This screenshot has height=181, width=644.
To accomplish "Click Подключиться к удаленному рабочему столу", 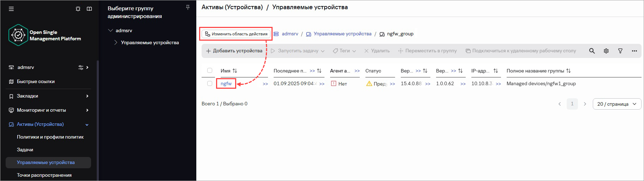I will 521,51.
